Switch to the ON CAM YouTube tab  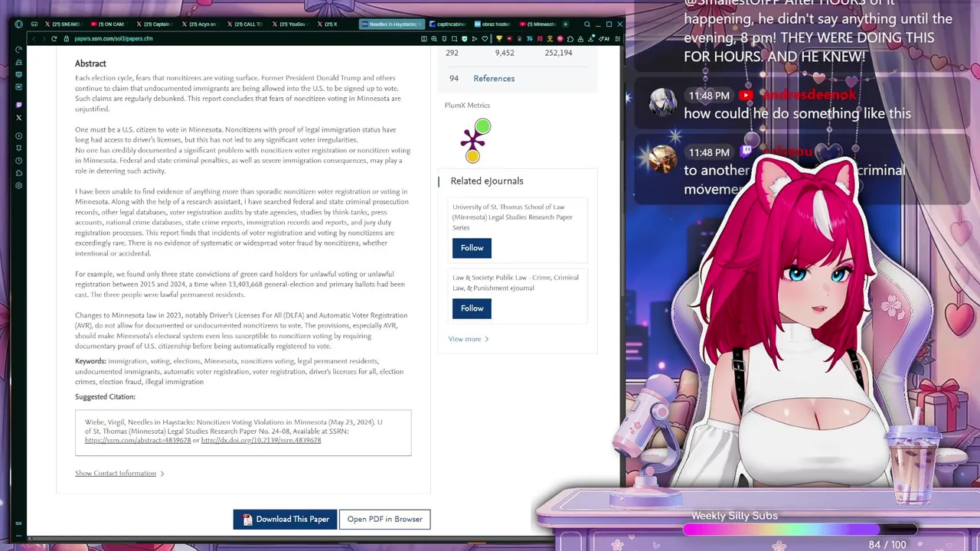[x=109, y=24]
